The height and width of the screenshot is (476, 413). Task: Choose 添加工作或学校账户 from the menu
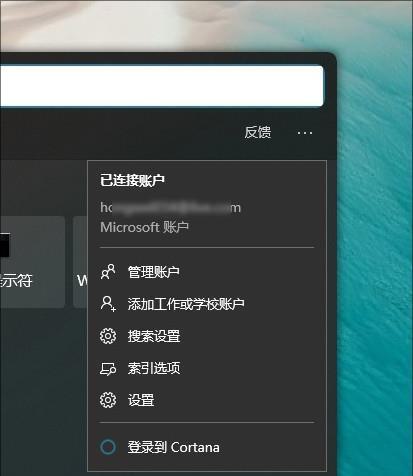point(186,304)
